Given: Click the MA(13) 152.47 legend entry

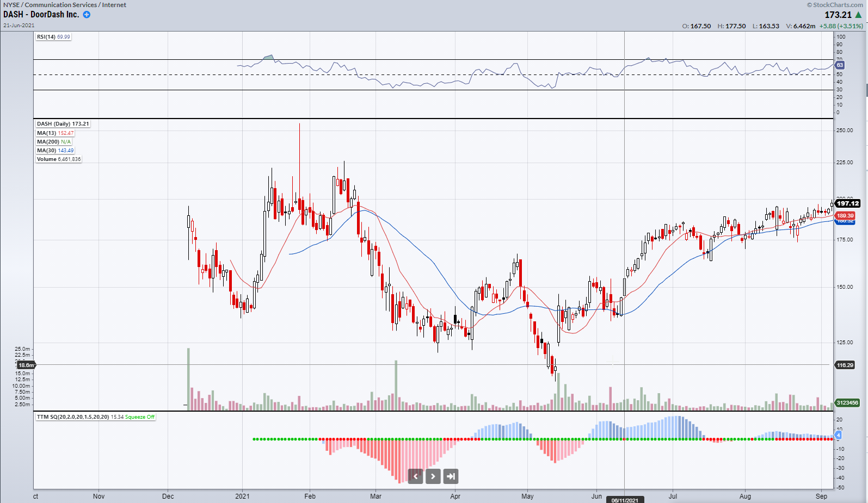Looking at the screenshot, I should coord(55,133).
